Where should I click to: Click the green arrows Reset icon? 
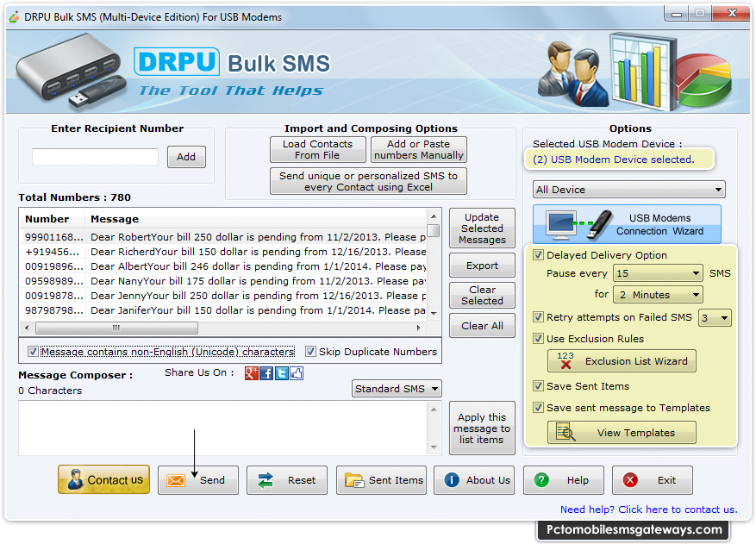266,480
